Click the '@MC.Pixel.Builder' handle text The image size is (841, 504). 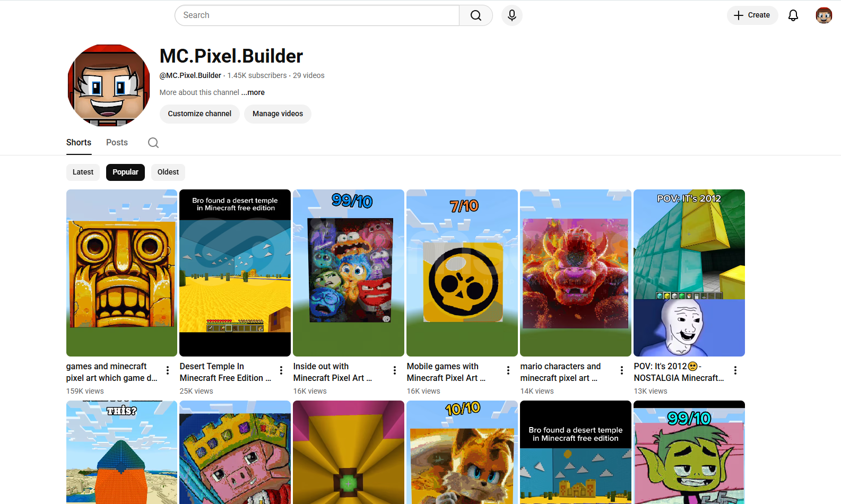190,75
